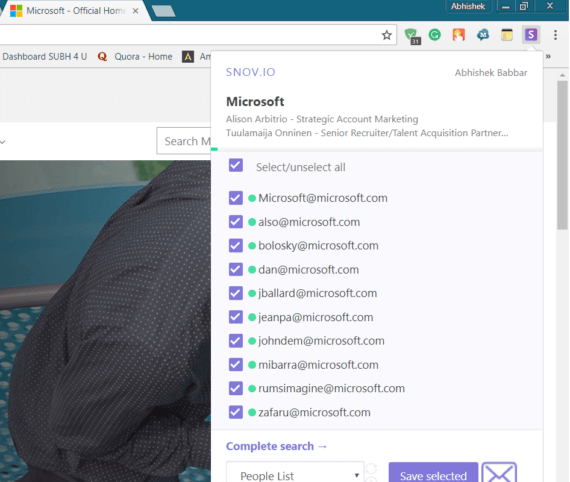The height and width of the screenshot is (482, 570).
Task: Expand the chevron left of Search box
Action: [x=3, y=142]
